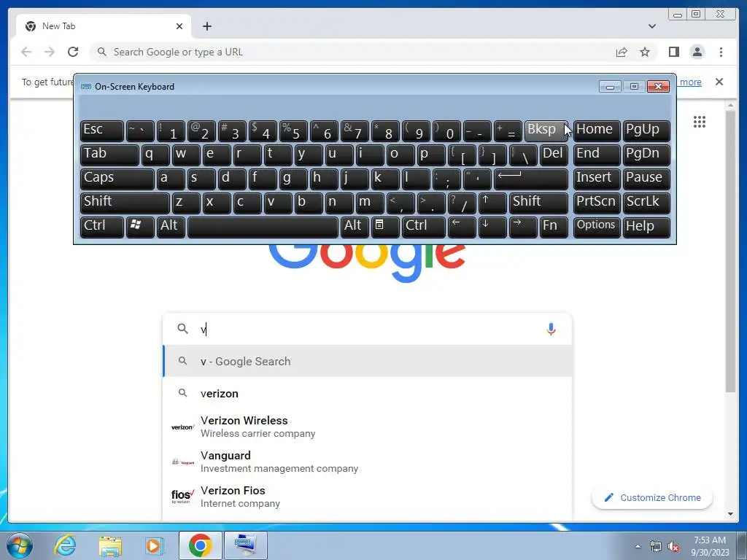
Task: Select 'v - Google Search' suggestion
Action: click(x=367, y=362)
